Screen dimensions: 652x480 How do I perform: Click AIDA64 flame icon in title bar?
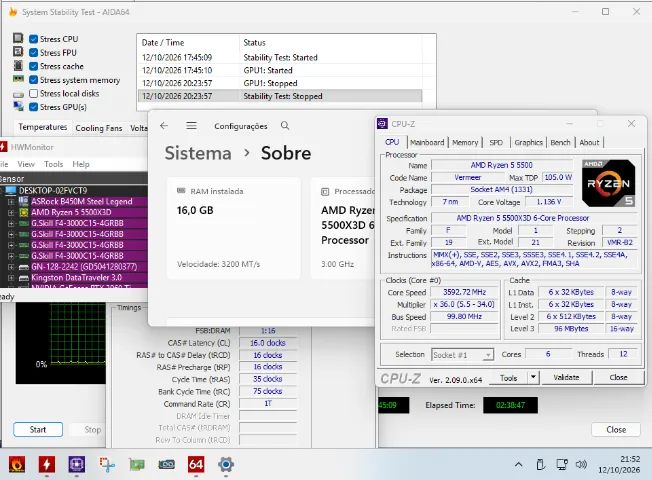[13, 12]
